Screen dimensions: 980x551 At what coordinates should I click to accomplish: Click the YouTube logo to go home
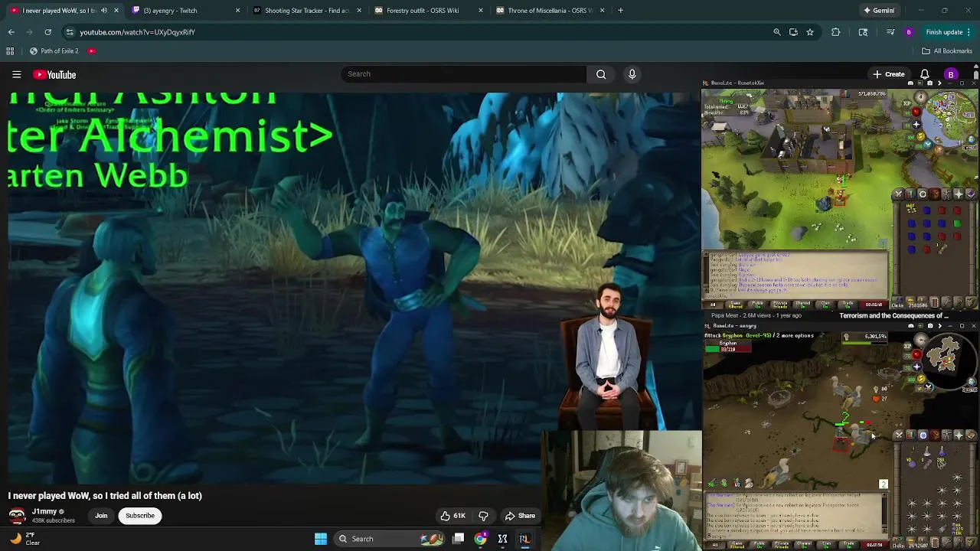click(x=54, y=74)
